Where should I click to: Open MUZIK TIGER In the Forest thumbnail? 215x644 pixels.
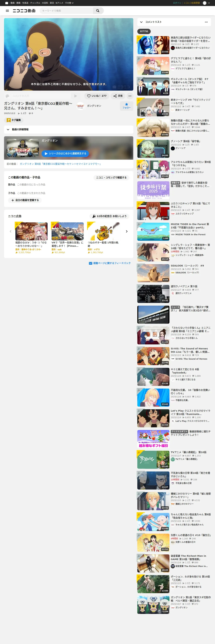click(x=153, y=232)
